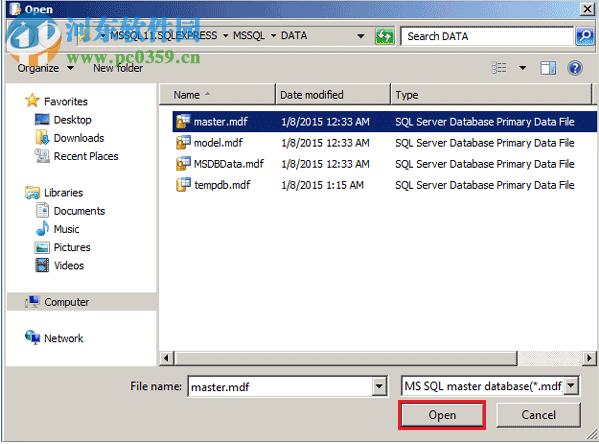Click the Favorites heading label
Viewport: 599px width, 444px height.
(x=66, y=101)
